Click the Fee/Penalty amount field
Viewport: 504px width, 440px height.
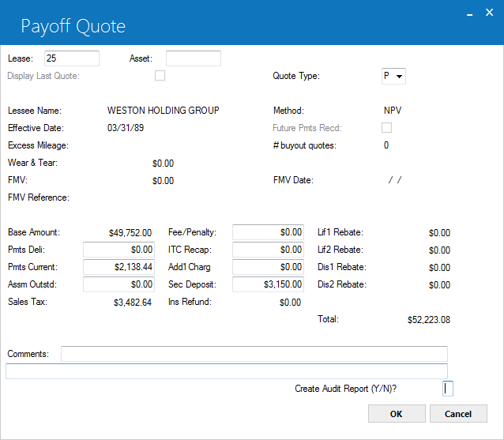[268, 232]
